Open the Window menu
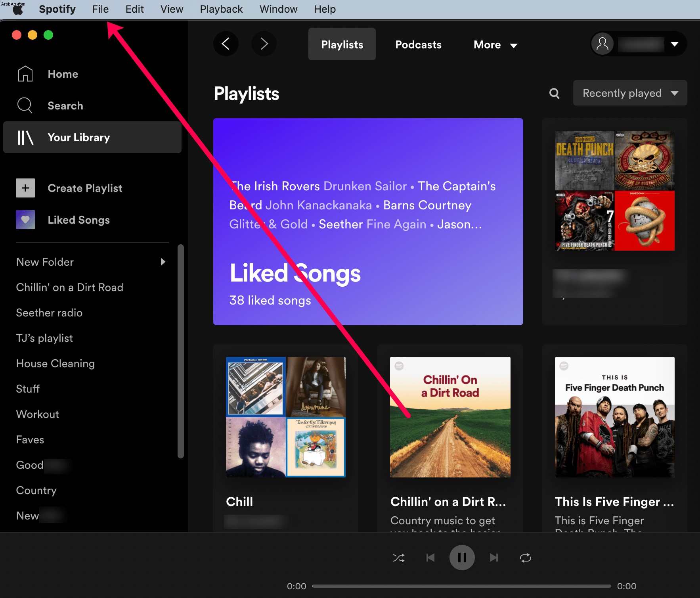The height and width of the screenshot is (598, 700). coord(278,9)
